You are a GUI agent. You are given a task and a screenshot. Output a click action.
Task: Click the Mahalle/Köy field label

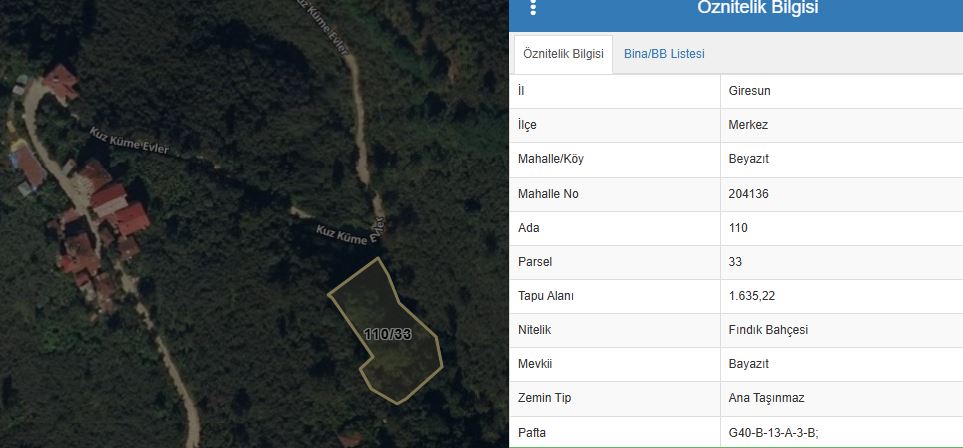550,159
